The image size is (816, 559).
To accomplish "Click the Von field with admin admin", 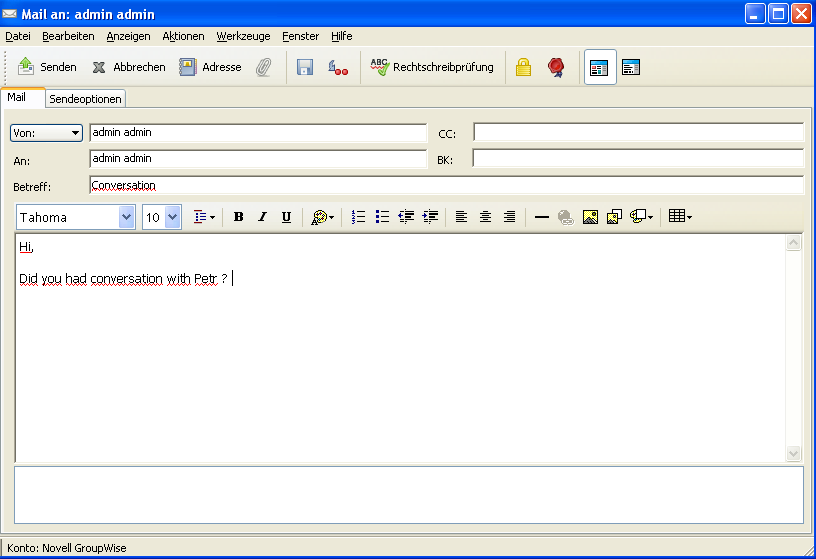I will pos(258,133).
